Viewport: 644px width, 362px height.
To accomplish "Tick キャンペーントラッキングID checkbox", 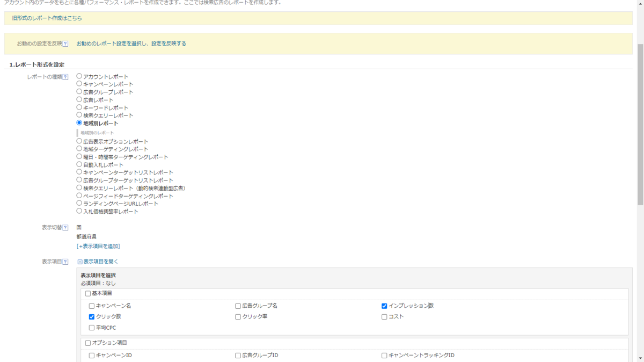I will (x=384, y=356).
